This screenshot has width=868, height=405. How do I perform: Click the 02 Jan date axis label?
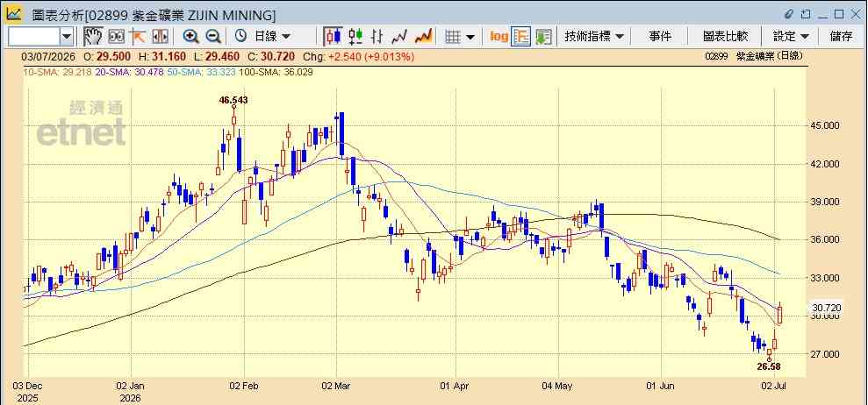pos(132,387)
